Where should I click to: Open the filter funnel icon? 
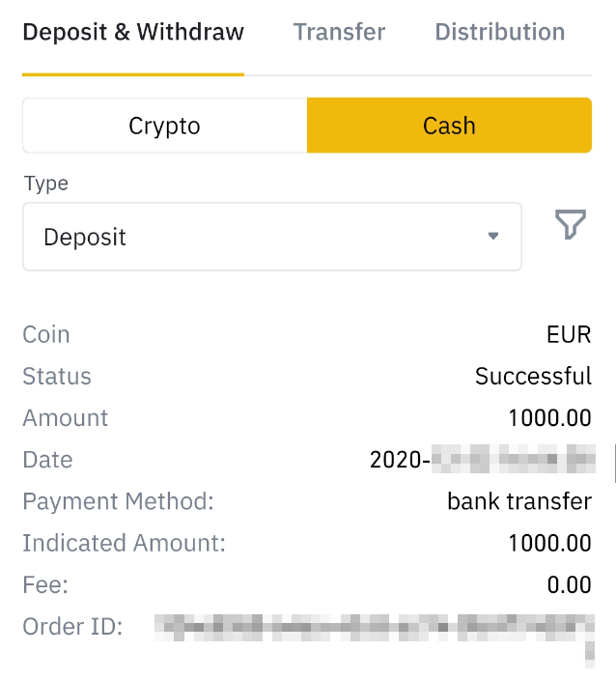pyautogui.click(x=571, y=226)
